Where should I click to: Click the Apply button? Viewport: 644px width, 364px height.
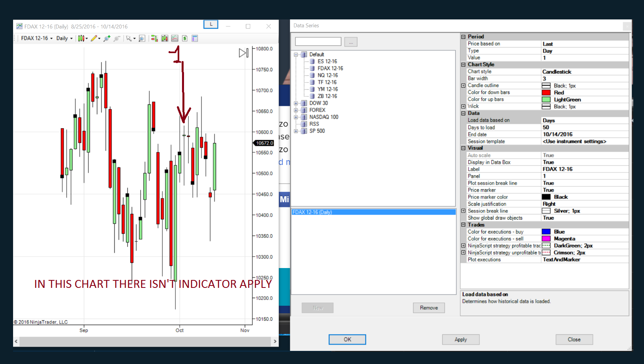coord(461,339)
